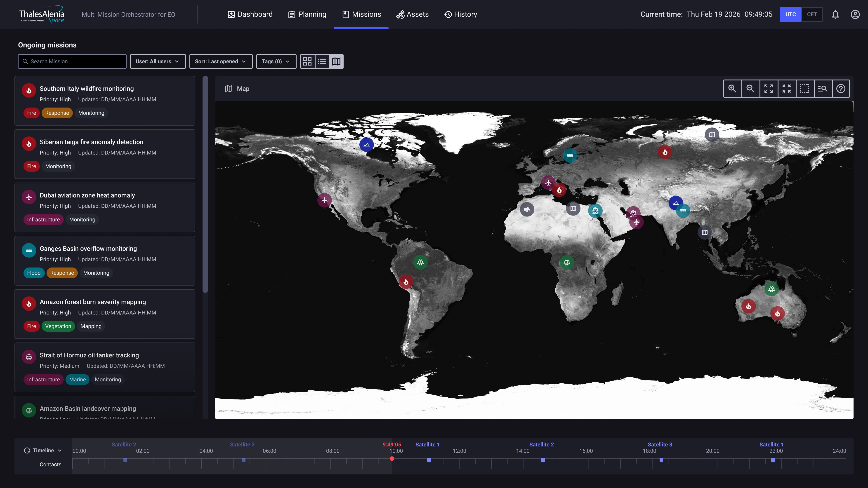Open Ganges Basin overflow monitoring mission
The image size is (868, 488).
coord(105,261)
